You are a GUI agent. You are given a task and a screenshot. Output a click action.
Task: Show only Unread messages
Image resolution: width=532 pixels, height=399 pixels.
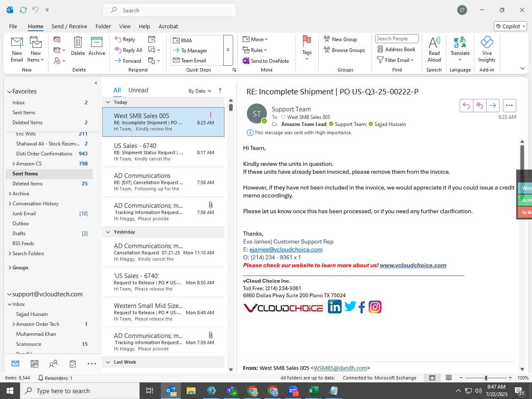click(x=138, y=90)
